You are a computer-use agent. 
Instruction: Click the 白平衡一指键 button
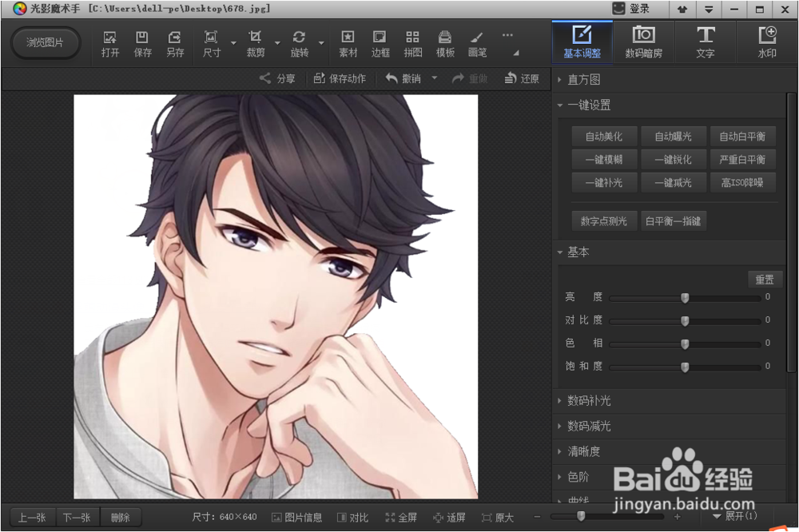click(x=674, y=221)
